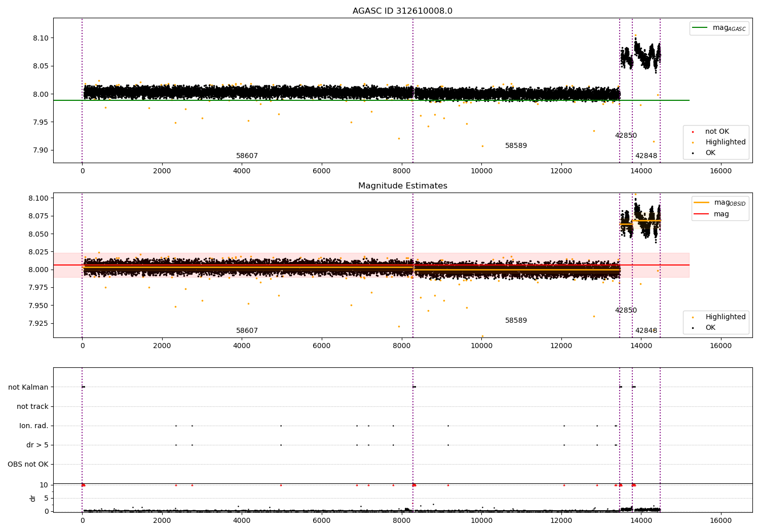Click the 'not OK' legend entry
This screenshot has width=760, height=532.
coord(717,132)
